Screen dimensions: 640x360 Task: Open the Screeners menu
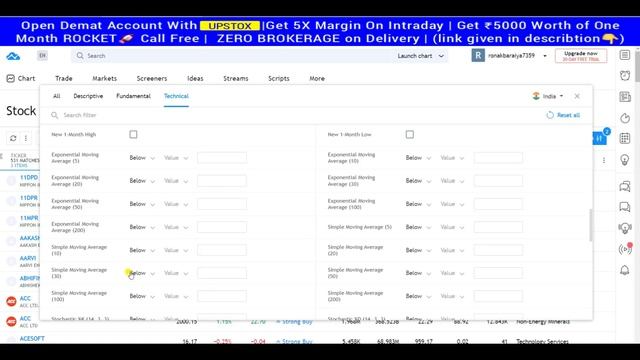pyautogui.click(x=152, y=78)
